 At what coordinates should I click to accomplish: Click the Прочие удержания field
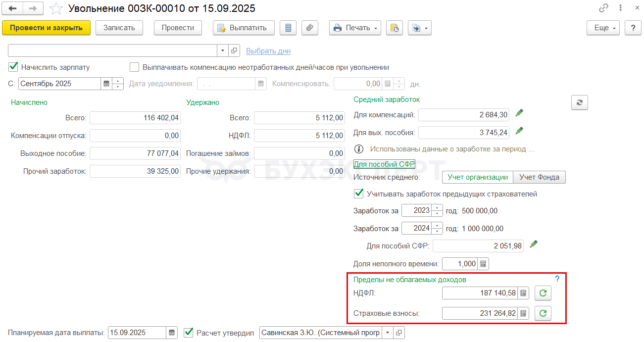tap(299, 171)
